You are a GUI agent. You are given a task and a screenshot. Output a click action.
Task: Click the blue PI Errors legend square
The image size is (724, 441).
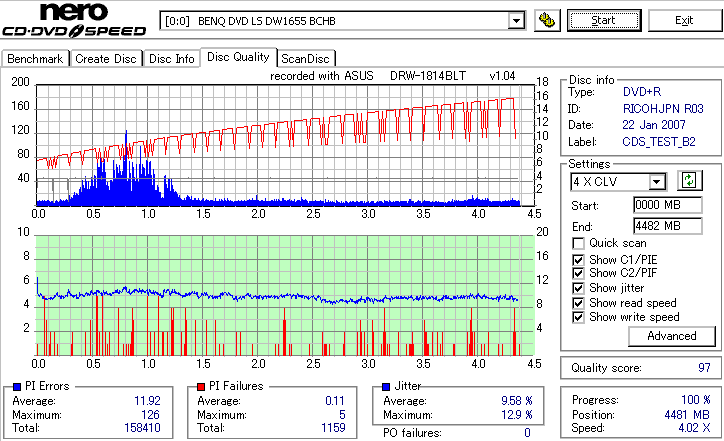17,386
